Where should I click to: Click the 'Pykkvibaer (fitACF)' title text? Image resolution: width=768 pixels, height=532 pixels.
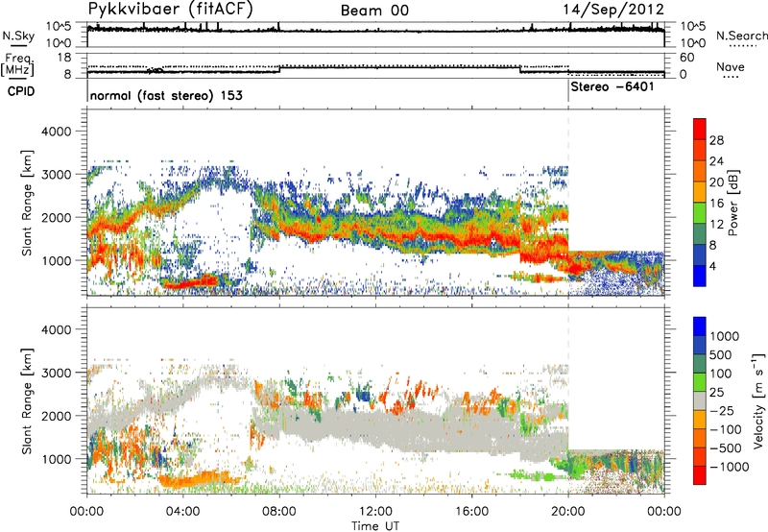[170, 10]
